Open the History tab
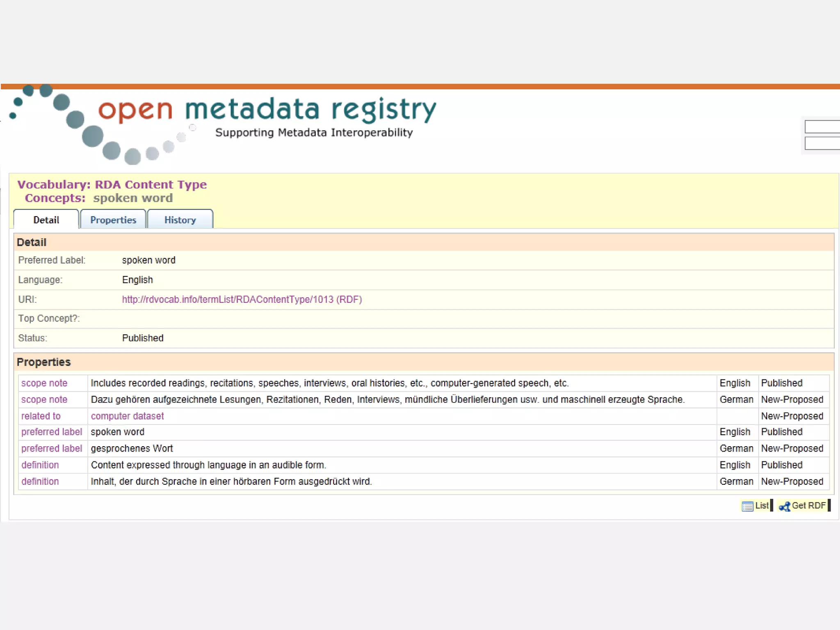The image size is (840, 630). (180, 220)
